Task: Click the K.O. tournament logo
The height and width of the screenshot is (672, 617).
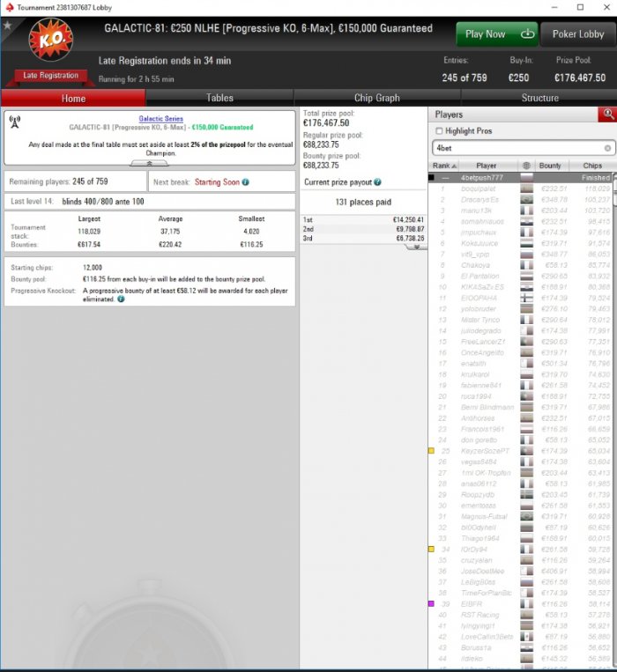Action: coord(50,39)
